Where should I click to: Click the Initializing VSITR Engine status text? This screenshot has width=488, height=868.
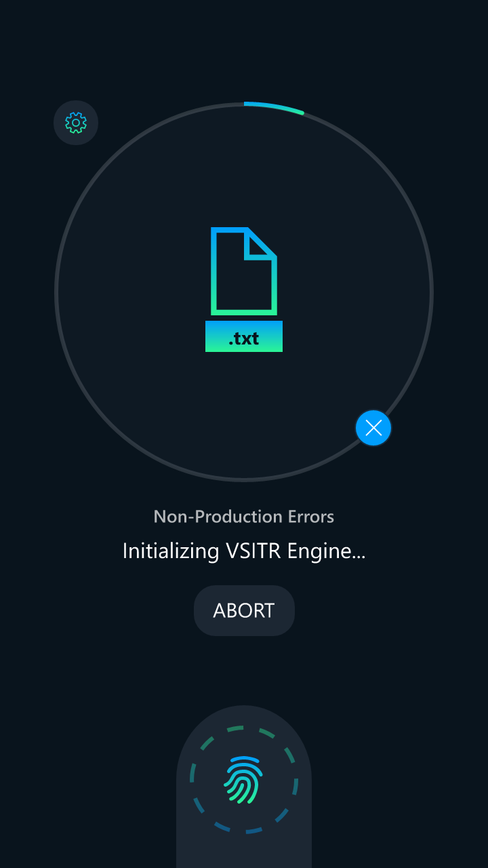point(243,551)
